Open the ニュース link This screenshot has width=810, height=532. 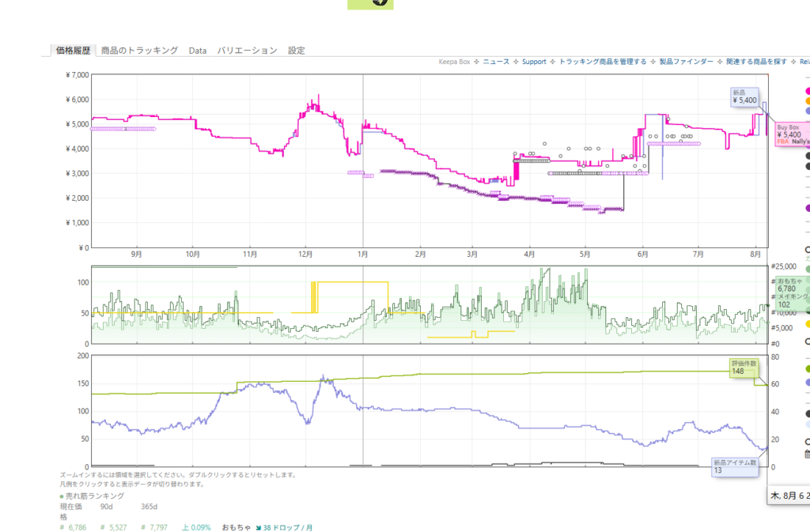point(496,62)
